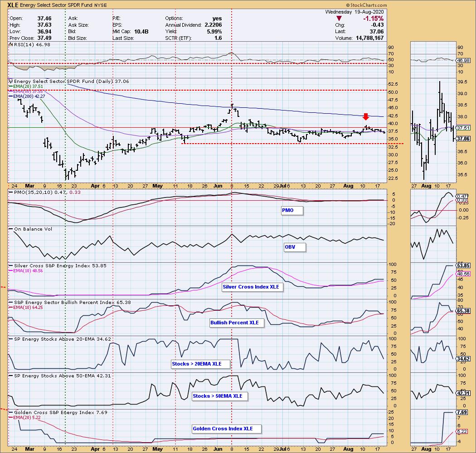Click the Yield value 5.99%

click(214, 32)
